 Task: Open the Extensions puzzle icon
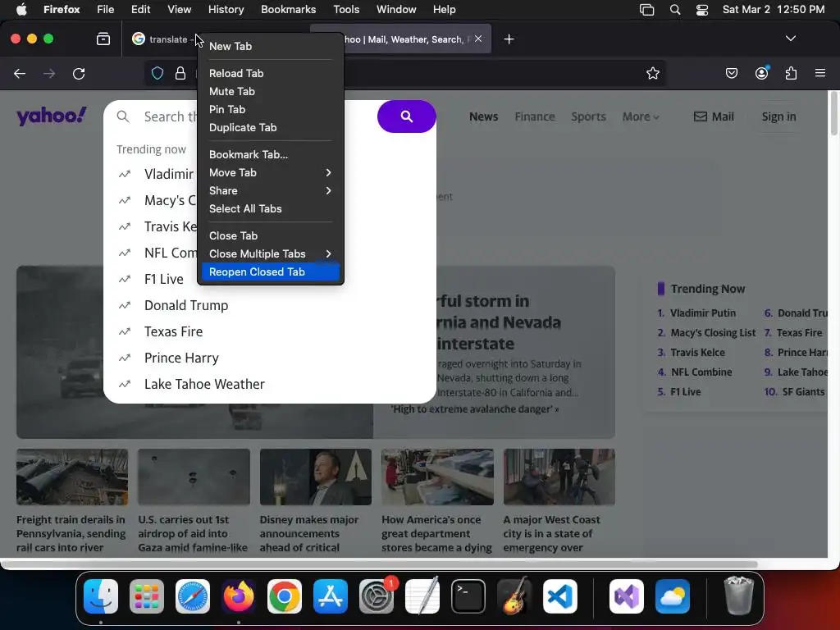(791, 73)
